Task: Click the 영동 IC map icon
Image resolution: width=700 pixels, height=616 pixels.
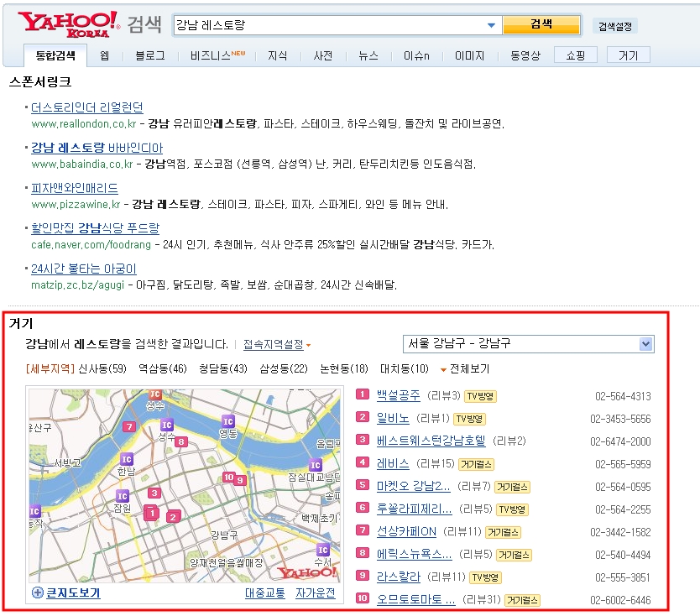Action: click(x=228, y=421)
